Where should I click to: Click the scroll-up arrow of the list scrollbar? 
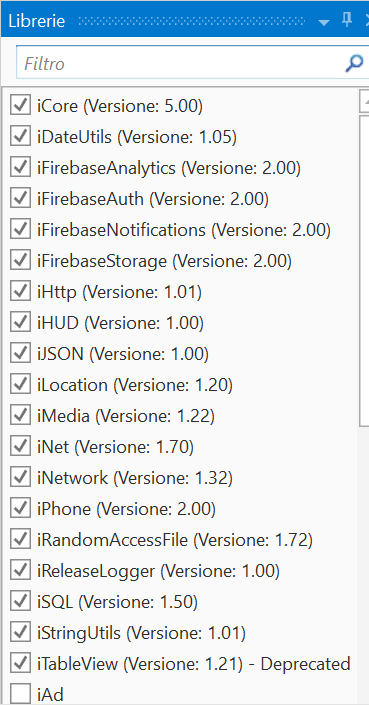tap(365, 102)
